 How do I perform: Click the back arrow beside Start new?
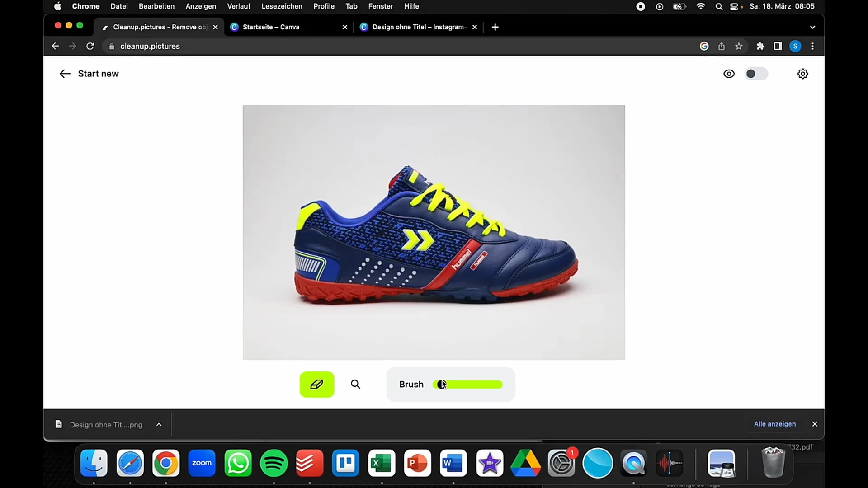(65, 74)
